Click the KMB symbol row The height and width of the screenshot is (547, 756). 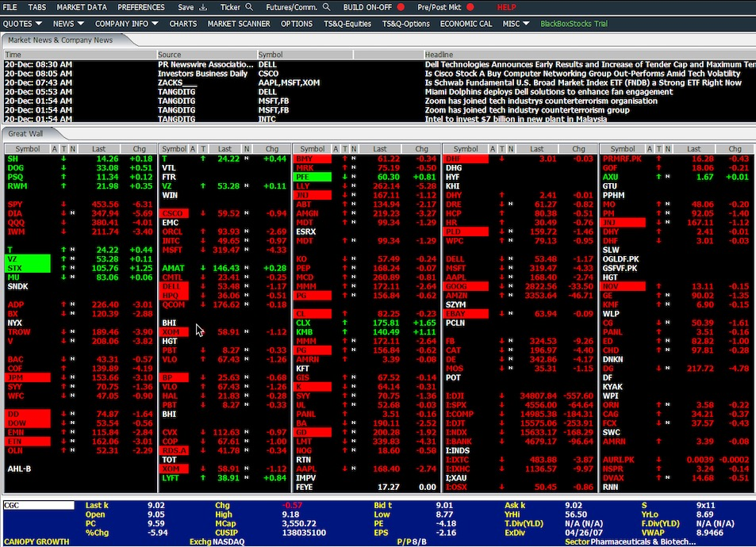pos(366,332)
